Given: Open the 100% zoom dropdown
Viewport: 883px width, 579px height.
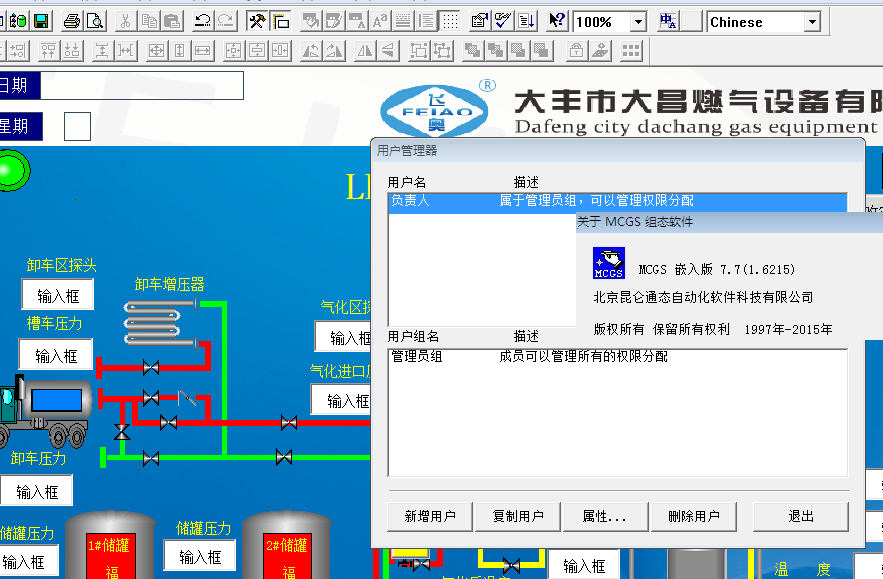Looking at the screenshot, I should (638, 22).
